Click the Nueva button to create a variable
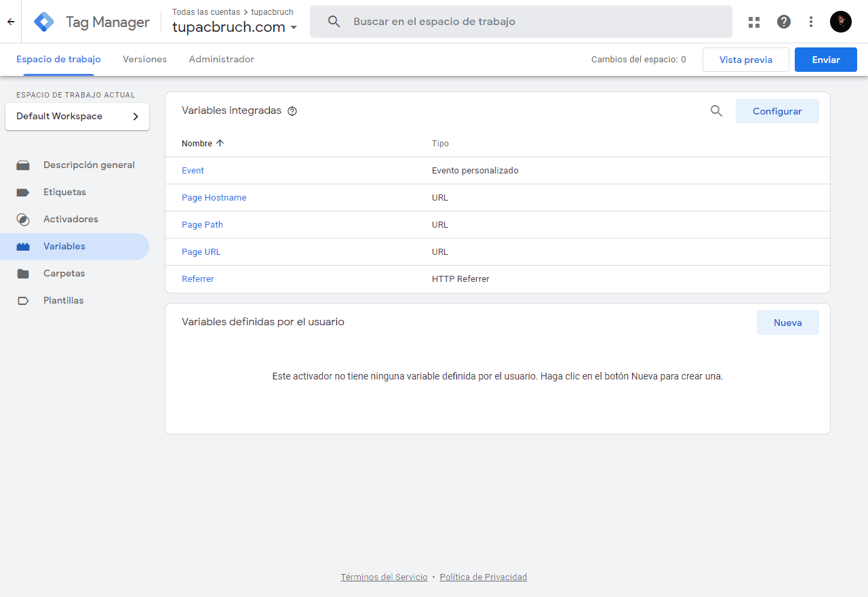868x597 pixels. click(x=787, y=322)
